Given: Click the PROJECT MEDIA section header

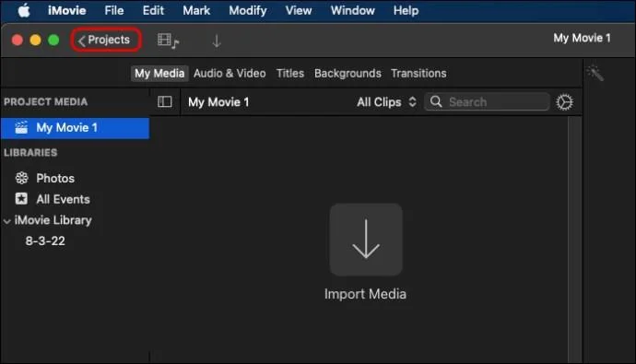Looking at the screenshot, I should click(x=45, y=101).
